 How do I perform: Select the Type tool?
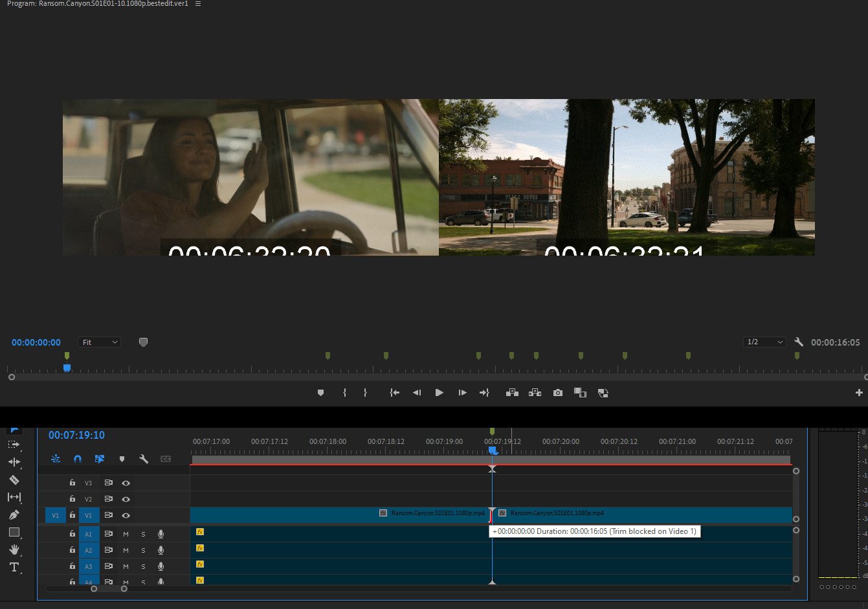pyautogui.click(x=14, y=567)
